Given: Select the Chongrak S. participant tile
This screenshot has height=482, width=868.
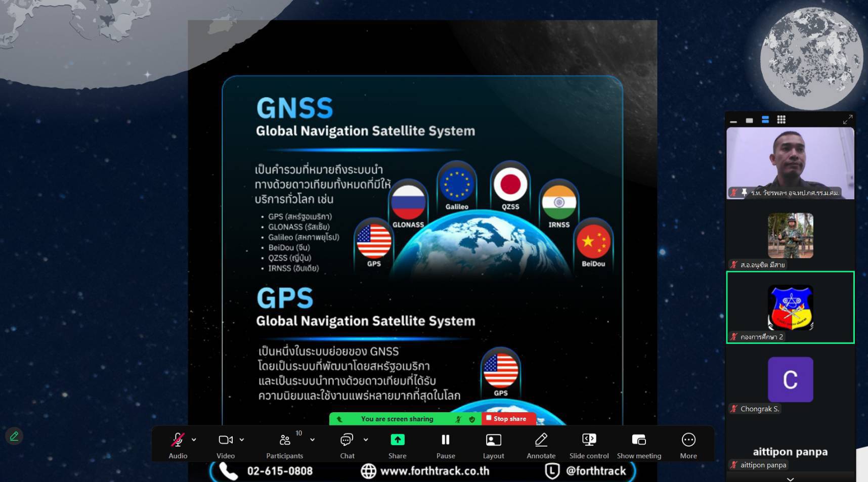Looking at the screenshot, I should click(790, 380).
